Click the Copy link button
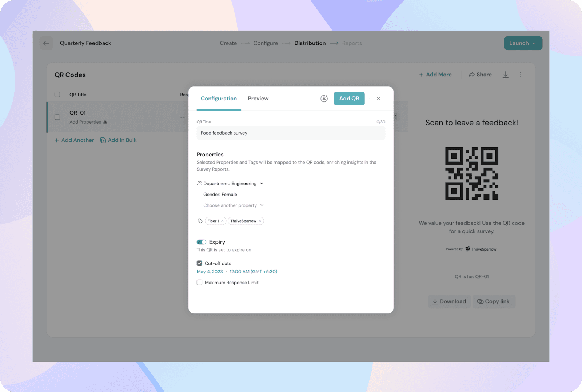This screenshot has height=392, width=582. click(493, 301)
